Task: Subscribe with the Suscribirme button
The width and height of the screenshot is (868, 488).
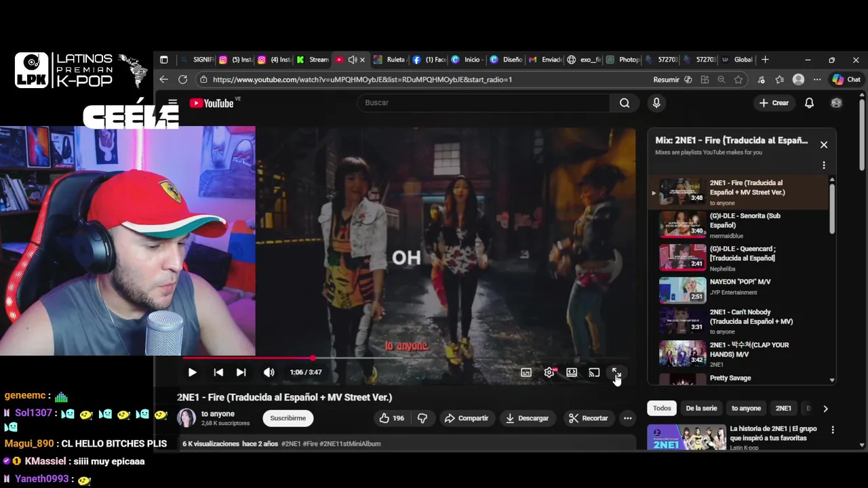Action: coord(288,418)
